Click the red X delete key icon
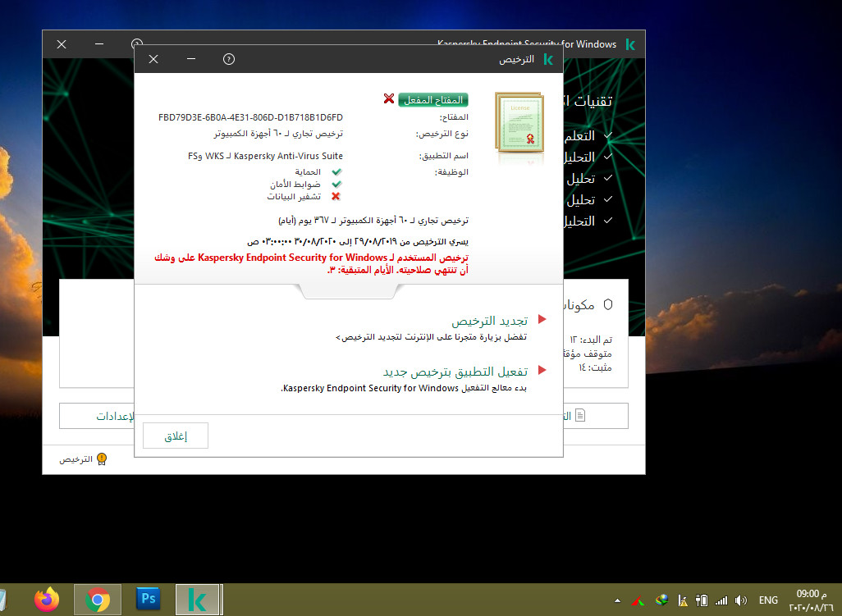The image size is (842, 616). (388, 99)
